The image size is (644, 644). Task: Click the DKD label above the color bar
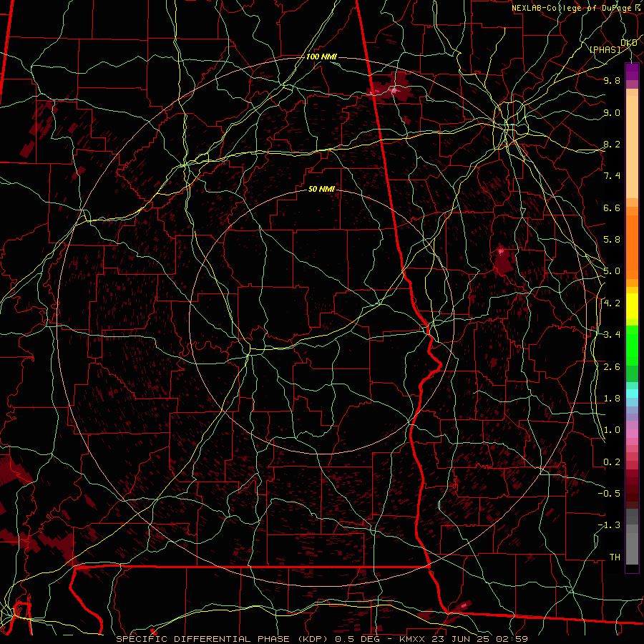[x=628, y=43]
